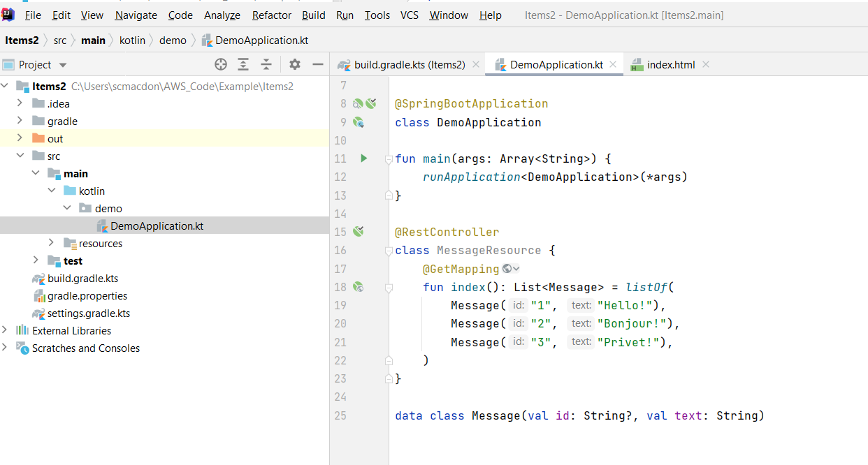Collapse the src folder
Image resolution: width=868 pixels, height=465 pixels.
pos(20,156)
